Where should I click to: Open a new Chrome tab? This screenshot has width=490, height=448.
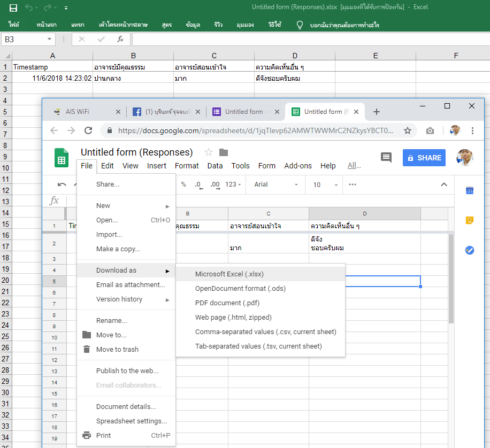pos(377,112)
